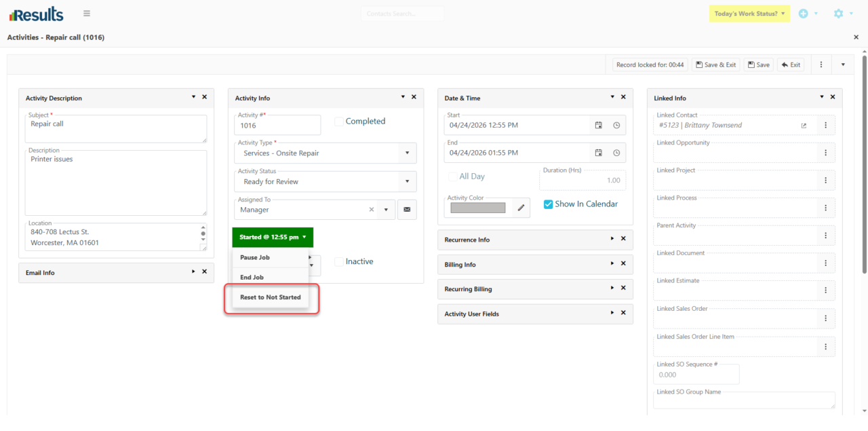Image resolution: width=868 pixels, height=431 pixels.
Task: Open Linked Process three-dot options
Action: point(826,208)
